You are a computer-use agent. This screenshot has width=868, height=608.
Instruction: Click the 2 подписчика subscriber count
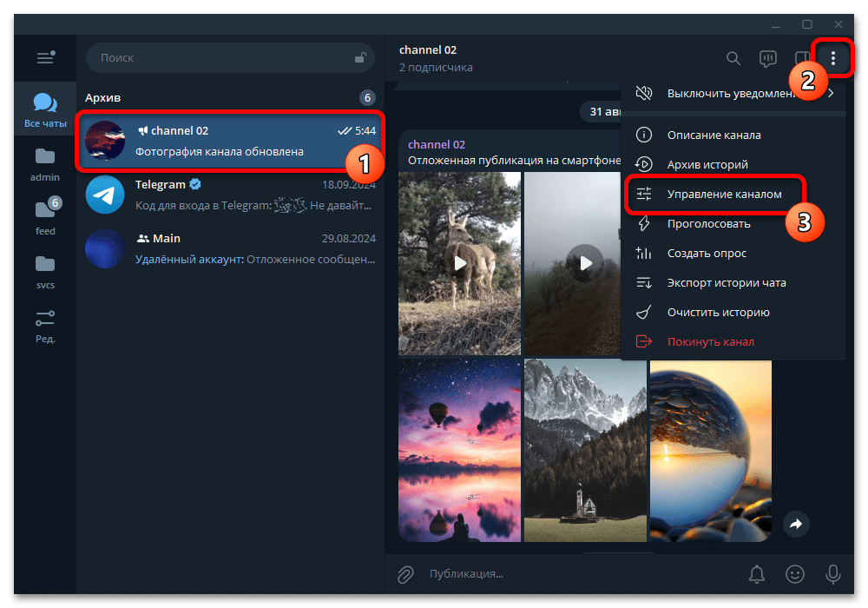437,68
